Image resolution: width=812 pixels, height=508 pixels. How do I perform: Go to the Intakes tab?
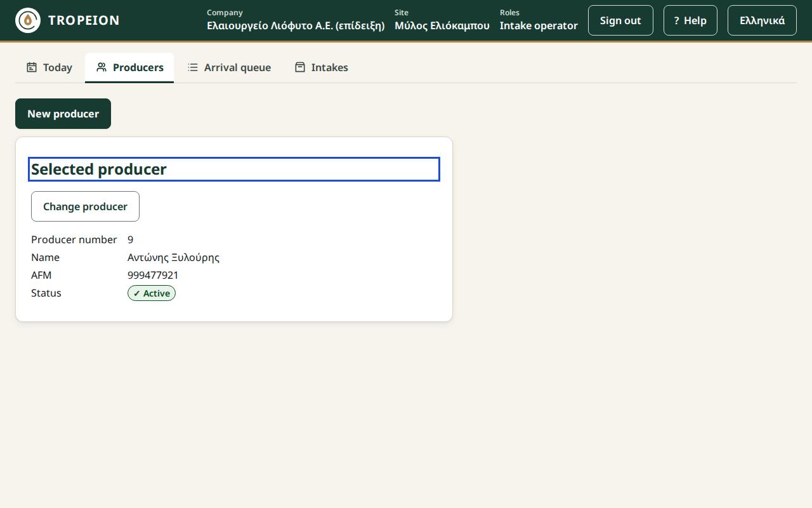(x=321, y=67)
